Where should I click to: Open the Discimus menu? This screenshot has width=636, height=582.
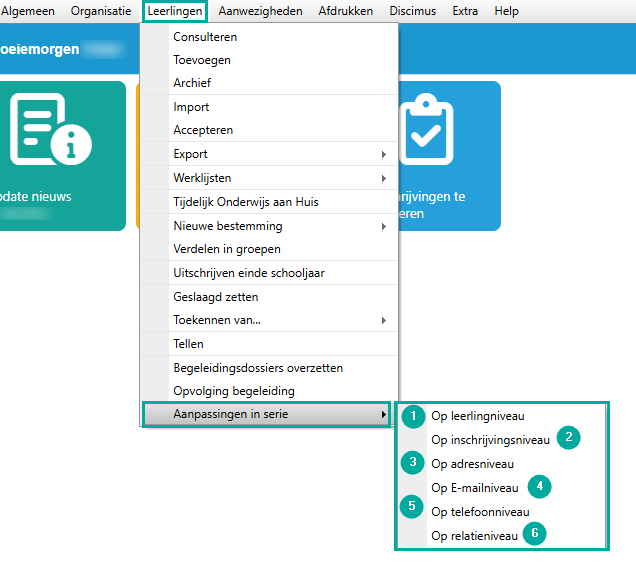click(413, 11)
